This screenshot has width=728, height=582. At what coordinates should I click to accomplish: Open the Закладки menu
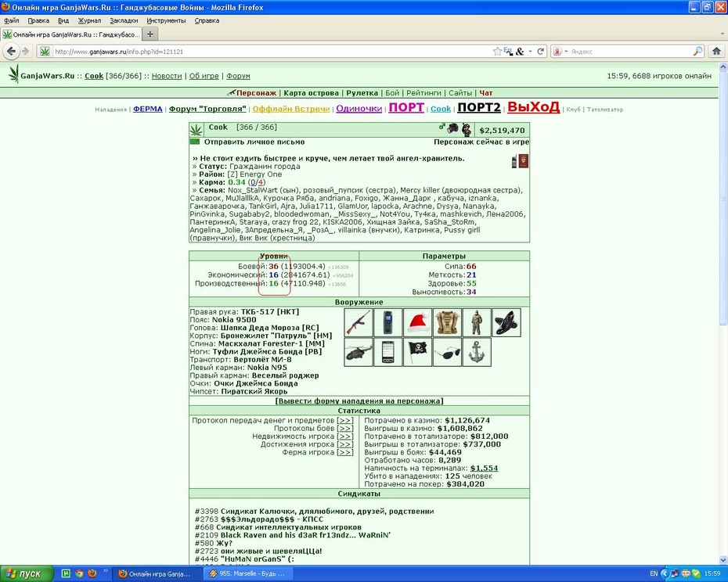pyautogui.click(x=124, y=20)
